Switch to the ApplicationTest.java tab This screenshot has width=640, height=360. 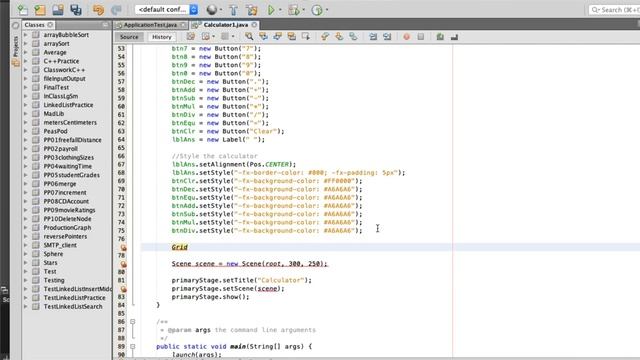(150, 25)
